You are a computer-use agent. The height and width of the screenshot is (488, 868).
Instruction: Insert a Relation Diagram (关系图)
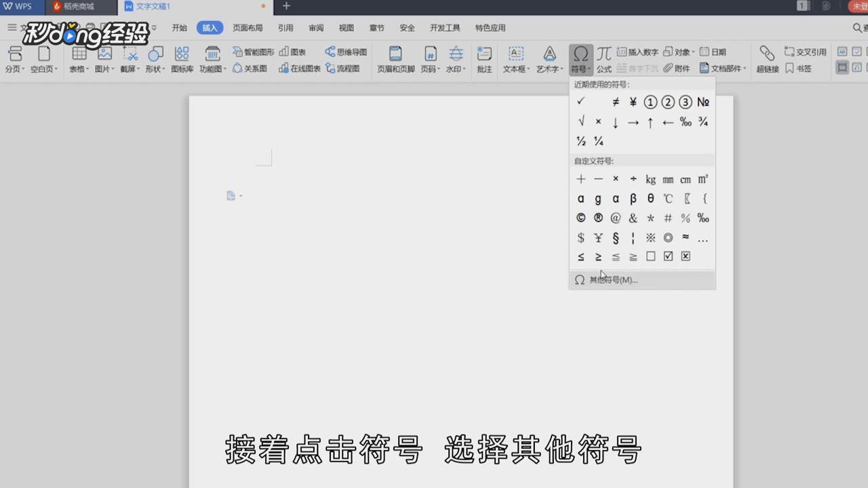pos(250,68)
